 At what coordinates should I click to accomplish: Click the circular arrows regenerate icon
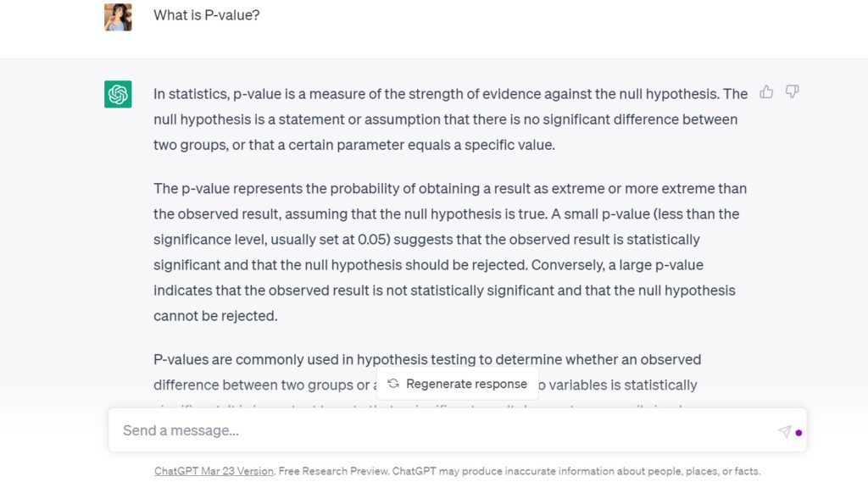coord(393,384)
